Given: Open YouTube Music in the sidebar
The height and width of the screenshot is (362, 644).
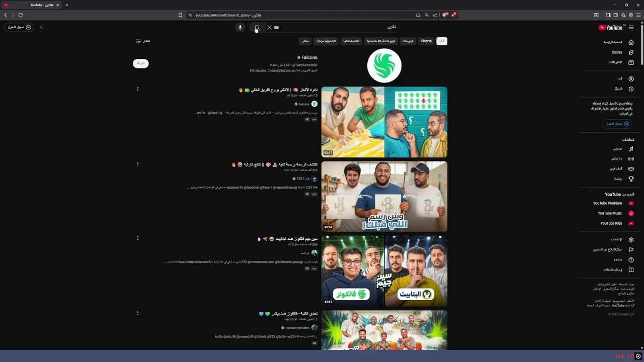Looking at the screenshot, I should [615, 213].
